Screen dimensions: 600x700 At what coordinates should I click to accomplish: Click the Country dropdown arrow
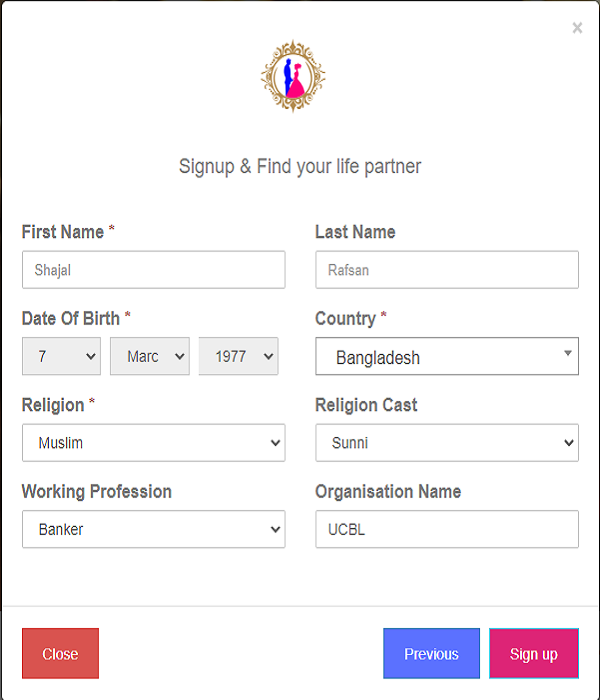567,353
